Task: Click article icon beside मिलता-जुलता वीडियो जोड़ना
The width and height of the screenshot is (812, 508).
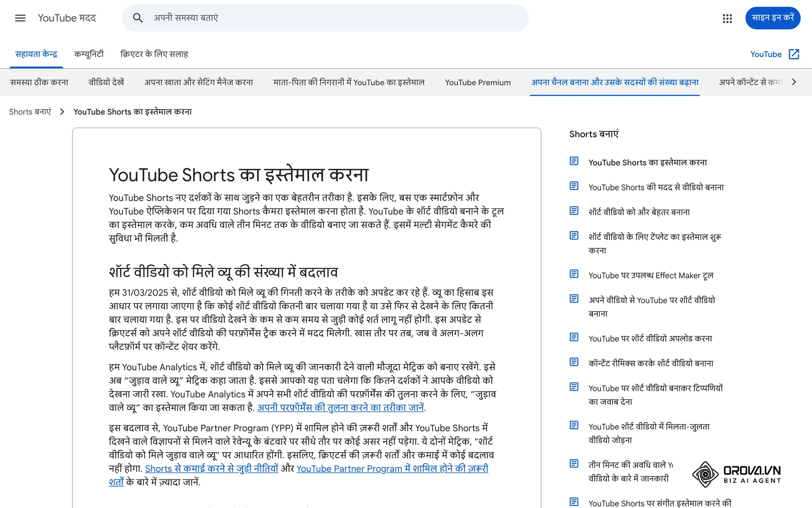Action: point(574,425)
